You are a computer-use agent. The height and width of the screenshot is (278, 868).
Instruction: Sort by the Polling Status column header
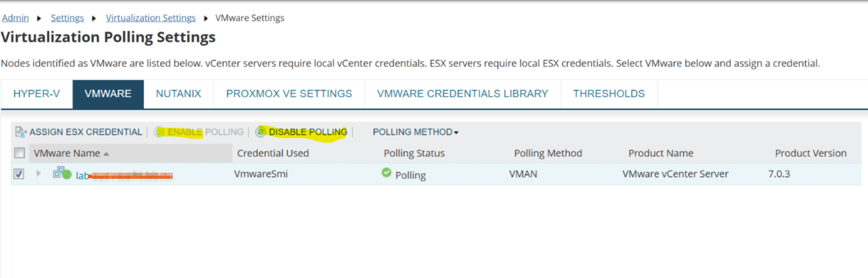click(x=414, y=153)
